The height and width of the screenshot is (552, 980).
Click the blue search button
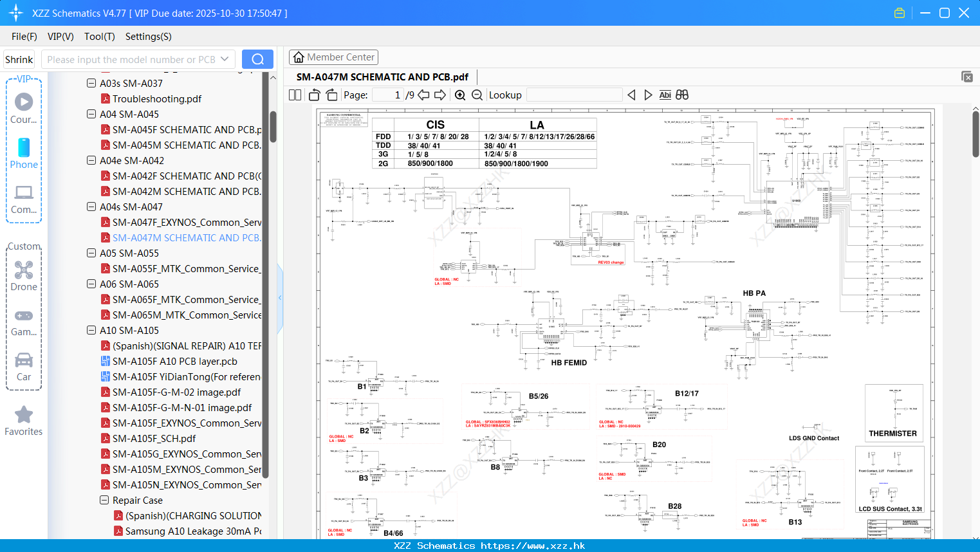point(257,59)
